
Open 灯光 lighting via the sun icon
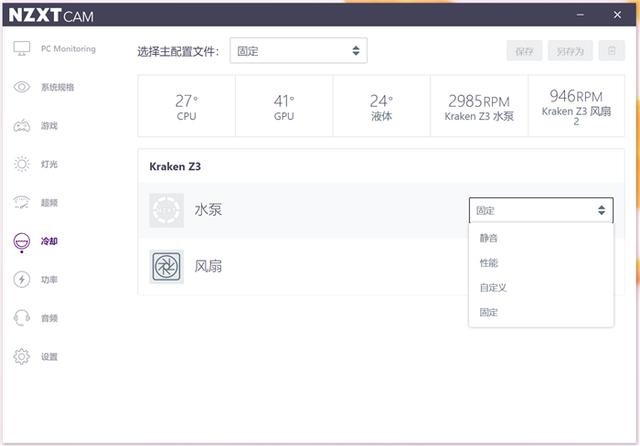click(22, 164)
